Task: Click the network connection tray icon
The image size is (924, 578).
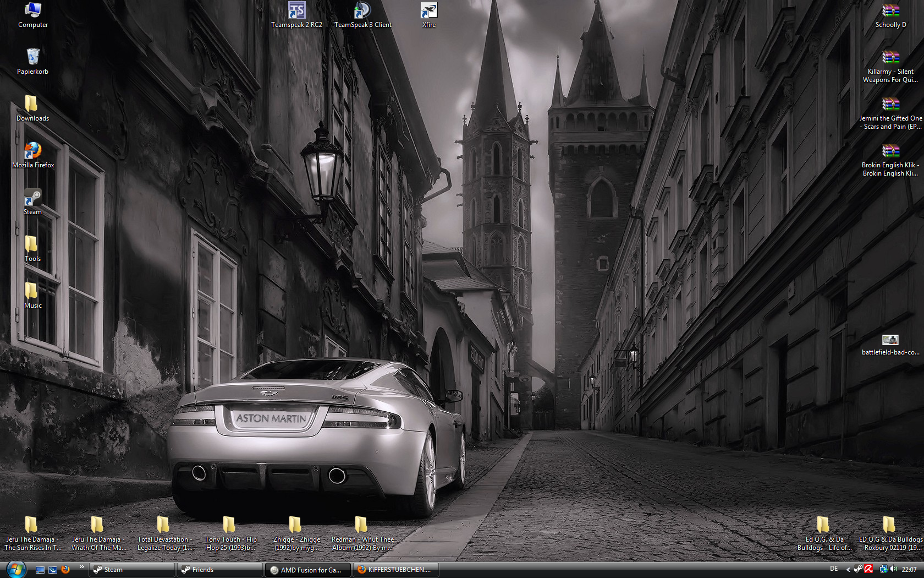Action: 883,569
